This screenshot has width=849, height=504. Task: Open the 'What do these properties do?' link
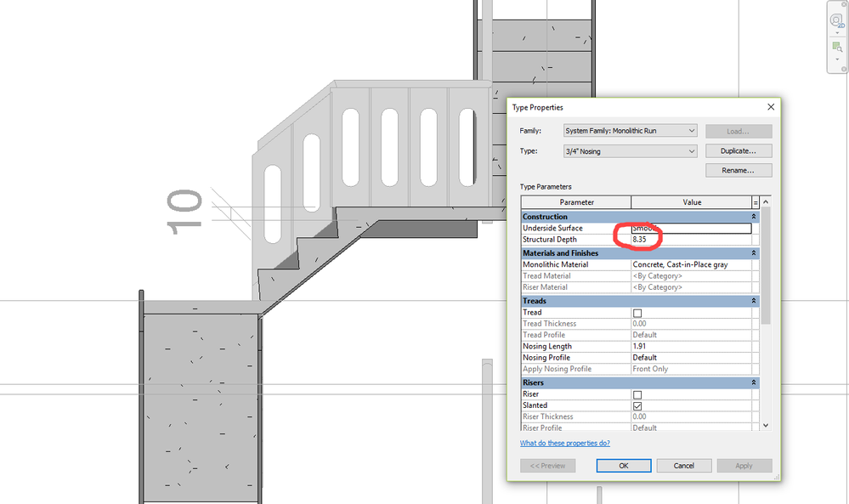[x=565, y=443]
